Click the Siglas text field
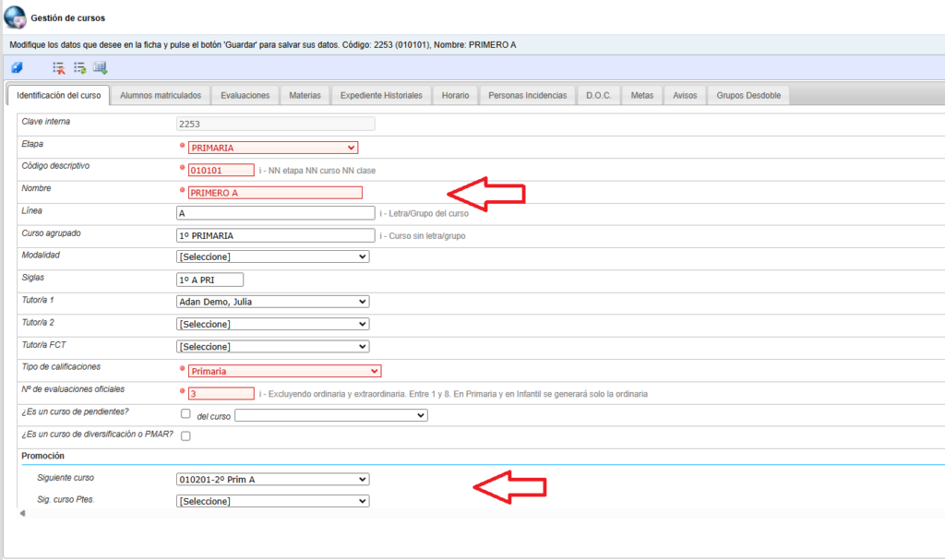945x560 pixels. (209, 280)
